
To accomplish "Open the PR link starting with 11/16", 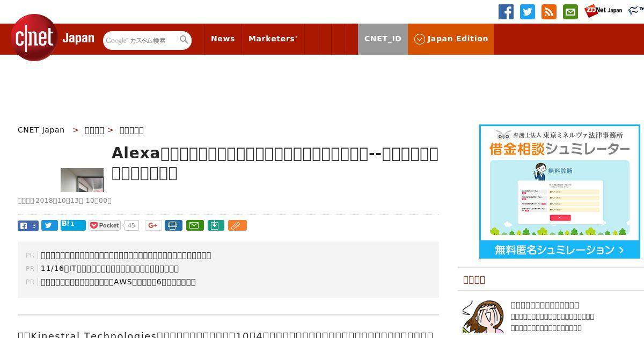I will click(x=109, y=268).
